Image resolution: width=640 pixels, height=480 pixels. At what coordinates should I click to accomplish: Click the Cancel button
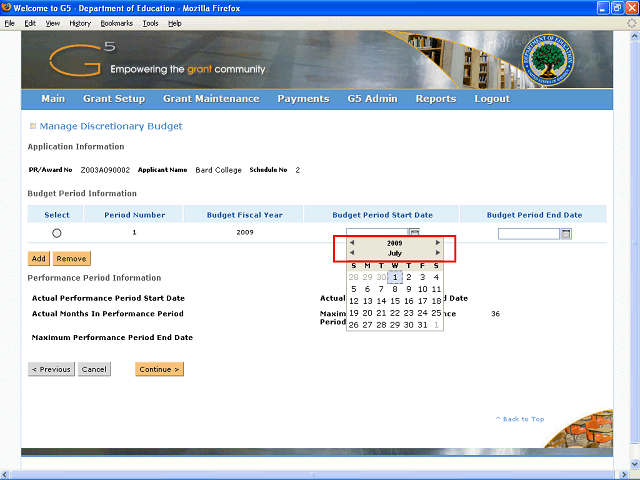(94, 369)
